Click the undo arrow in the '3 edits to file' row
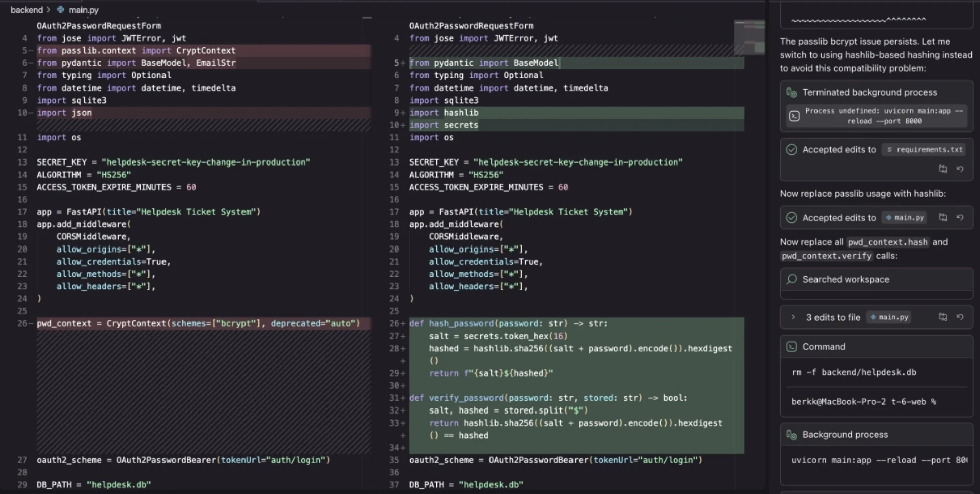 960,317
